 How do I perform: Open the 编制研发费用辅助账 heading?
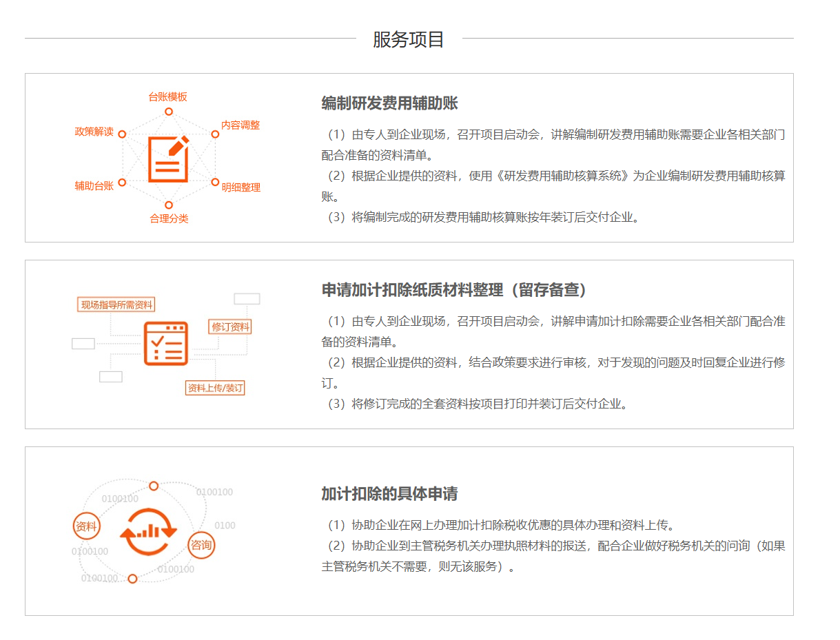coord(389,103)
